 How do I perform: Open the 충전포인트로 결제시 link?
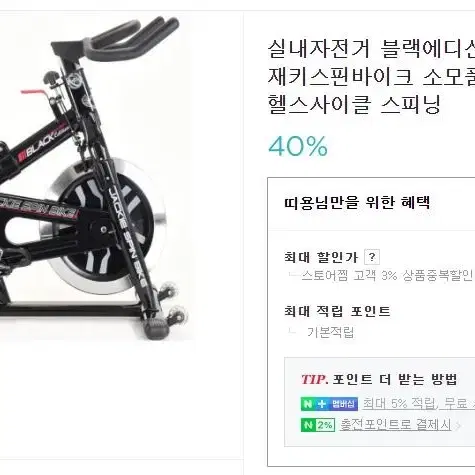[395, 425]
